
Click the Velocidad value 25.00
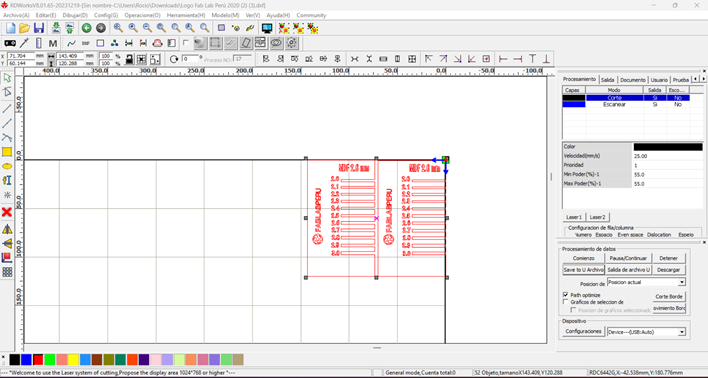pos(668,156)
